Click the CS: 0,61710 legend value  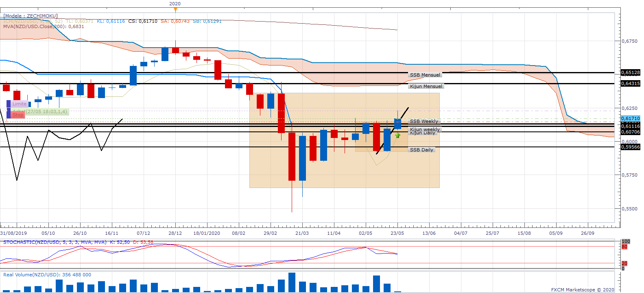(143, 21)
